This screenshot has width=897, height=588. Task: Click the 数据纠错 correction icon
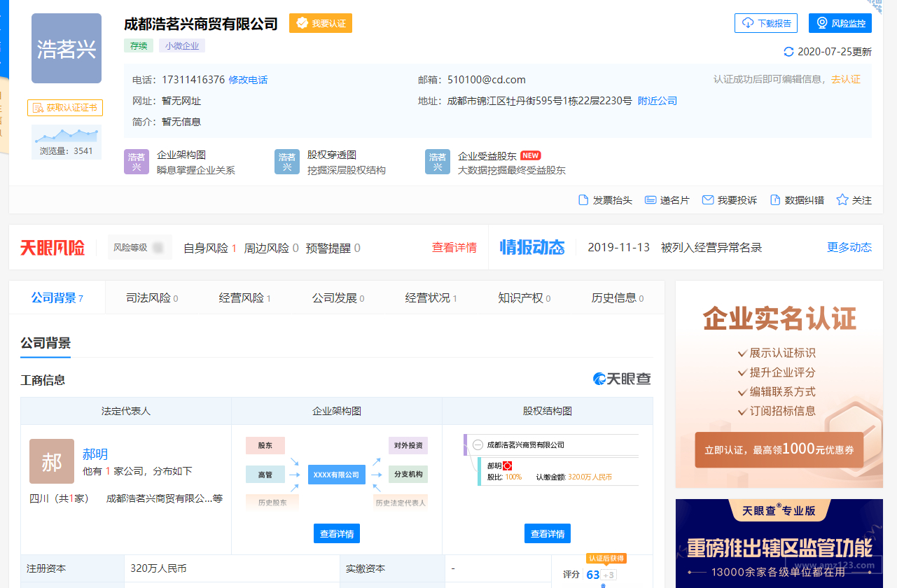point(775,200)
